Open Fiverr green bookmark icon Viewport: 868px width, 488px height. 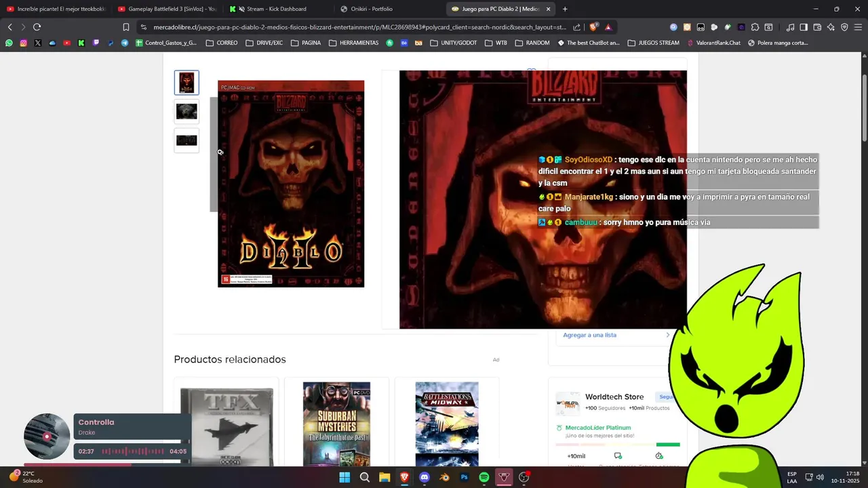[390, 43]
